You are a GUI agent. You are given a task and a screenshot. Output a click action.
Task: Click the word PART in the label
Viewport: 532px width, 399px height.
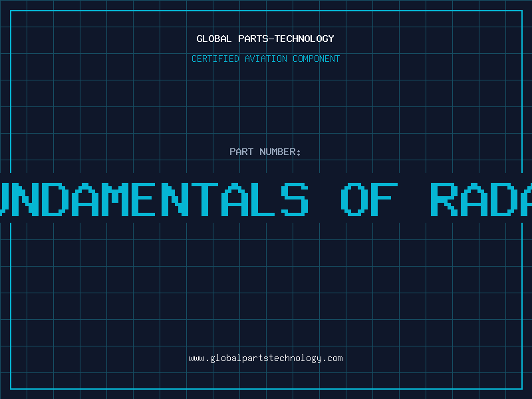pos(241,152)
